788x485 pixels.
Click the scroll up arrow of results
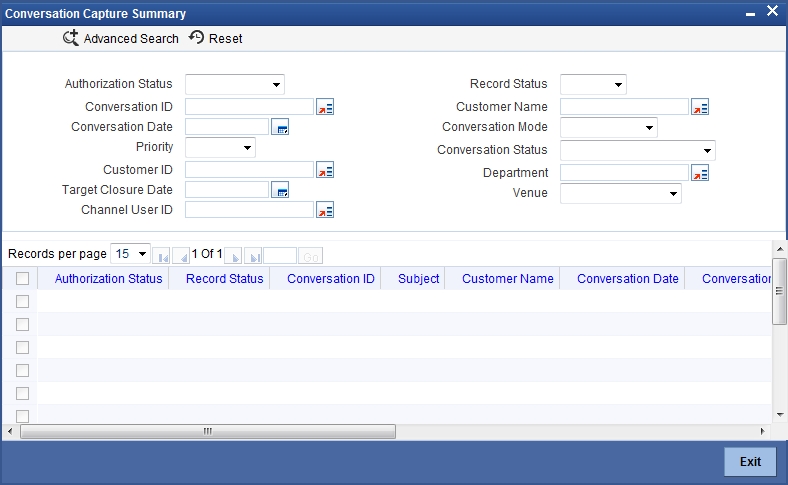[x=780, y=249]
